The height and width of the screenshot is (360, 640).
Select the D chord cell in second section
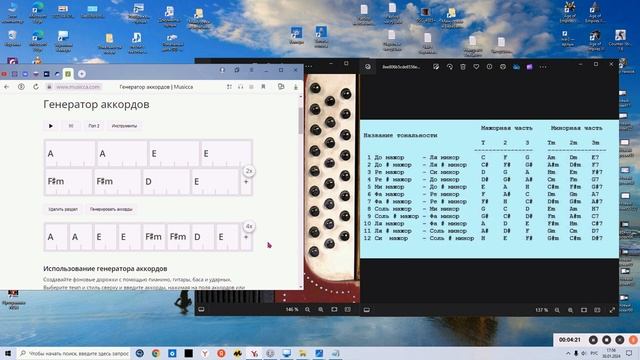[x=203, y=237]
